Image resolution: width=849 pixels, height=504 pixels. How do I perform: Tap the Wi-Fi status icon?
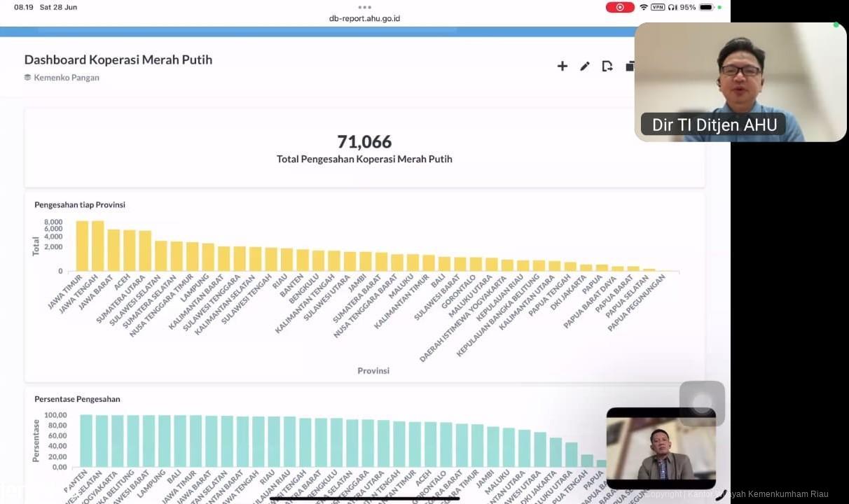pyautogui.click(x=643, y=7)
